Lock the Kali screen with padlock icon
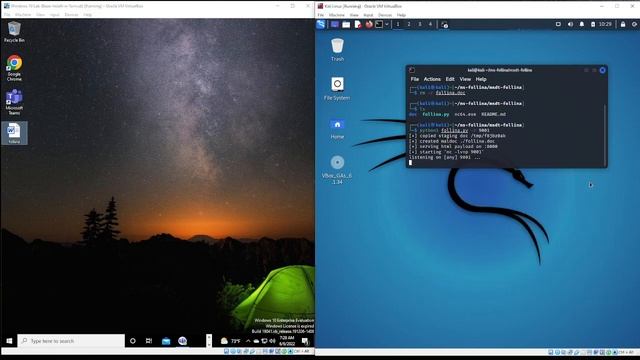Screen dimensions: 640x360 coord(623,24)
